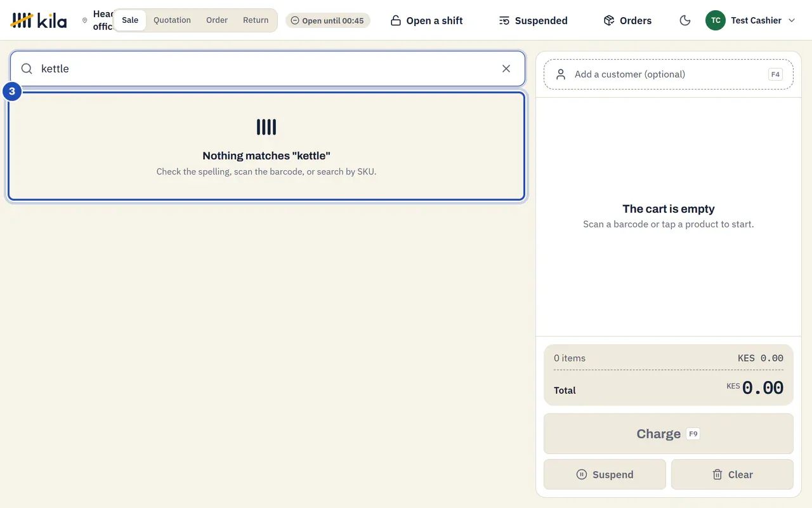Toggle dark mode moon icon
Viewport: 812px width, 508px height.
point(685,20)
